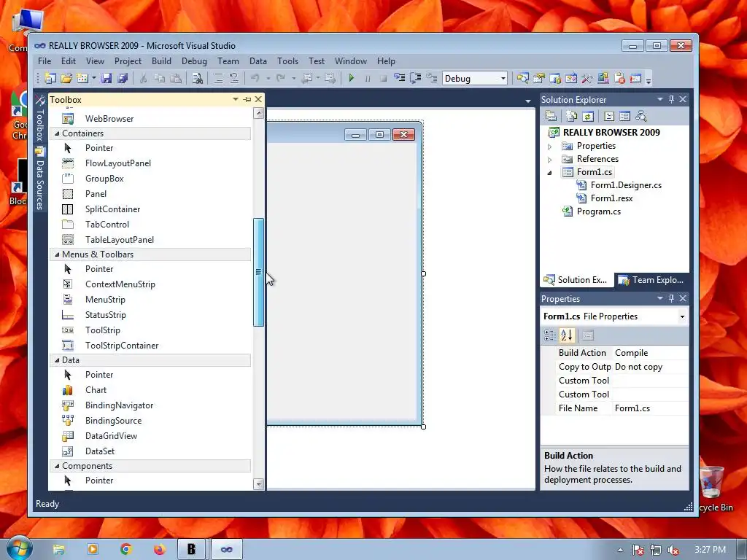Select Program.cs in Solution Explorer
Image resolution: width=747 pixels, height=560 pixels.
[x=598, y=211]
